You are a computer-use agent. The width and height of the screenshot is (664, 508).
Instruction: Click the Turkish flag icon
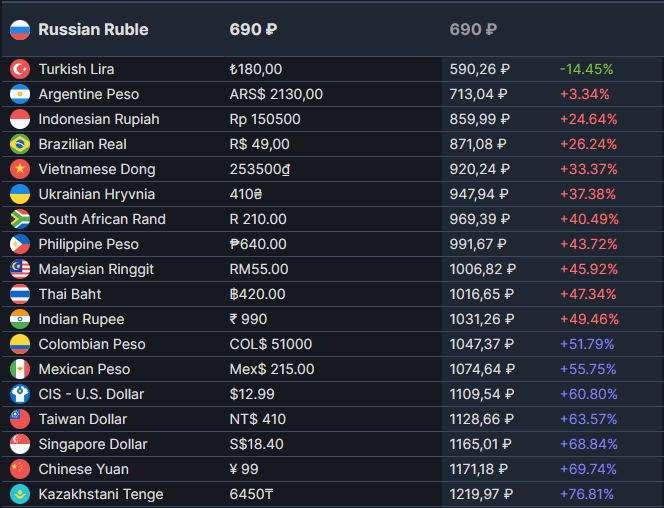(20, 69)
